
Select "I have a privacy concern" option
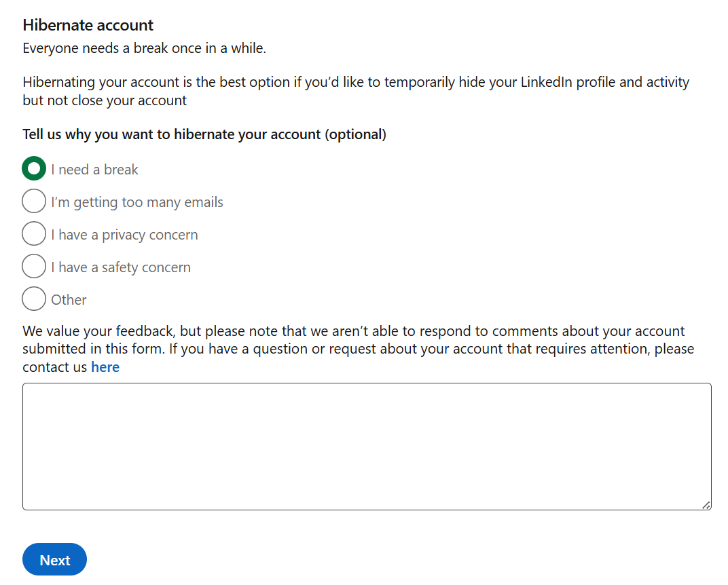(x=33, y=233)
